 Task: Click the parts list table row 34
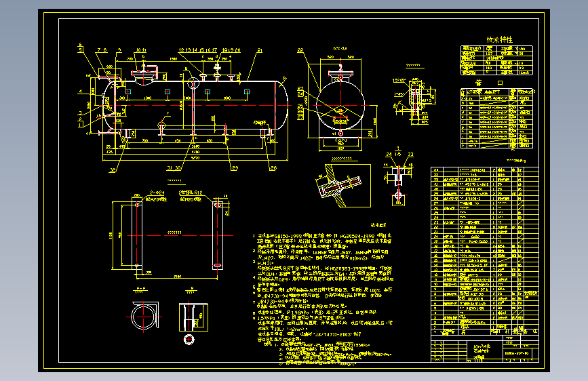[x=484, y=170]
